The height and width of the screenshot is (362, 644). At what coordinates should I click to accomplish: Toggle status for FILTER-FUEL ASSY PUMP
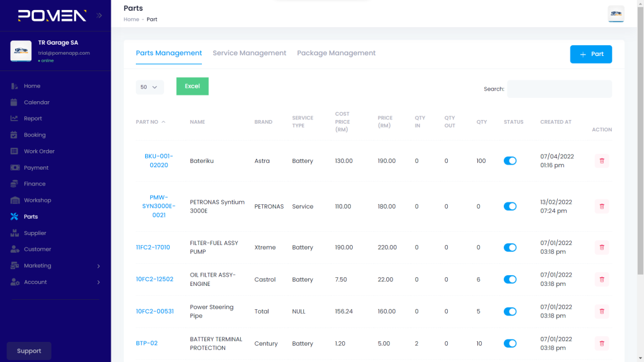click(x=510, y=248)
